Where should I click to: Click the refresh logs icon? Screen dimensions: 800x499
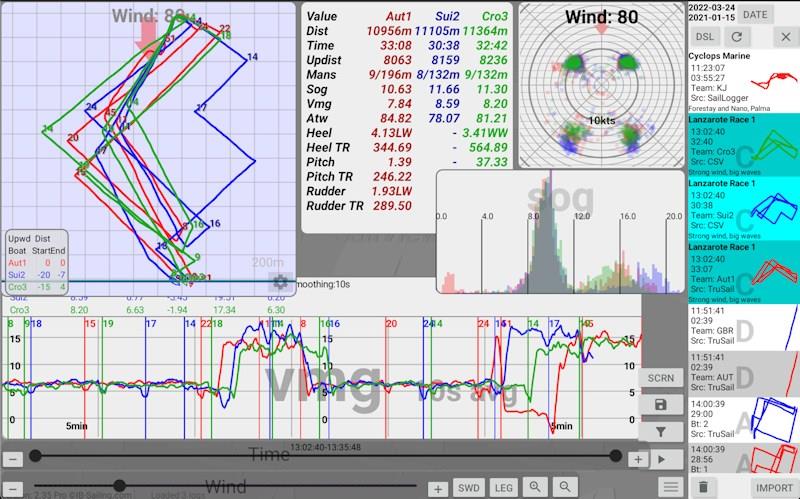point(737,37)
